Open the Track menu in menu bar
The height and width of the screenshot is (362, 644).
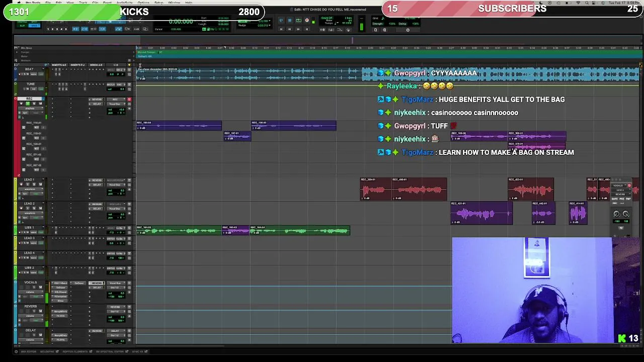coord(83,3)
